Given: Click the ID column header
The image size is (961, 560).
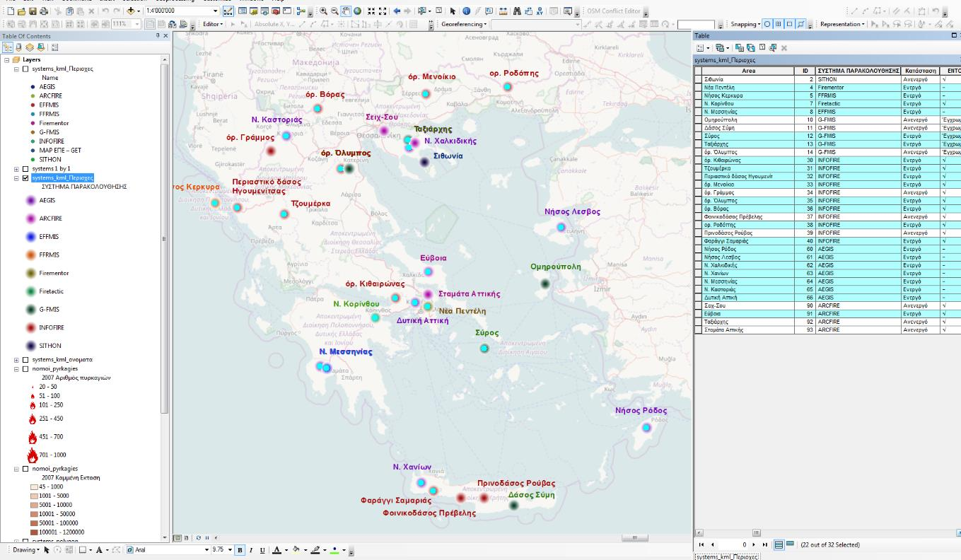Looking at the screenshot, I should [805, 71].
